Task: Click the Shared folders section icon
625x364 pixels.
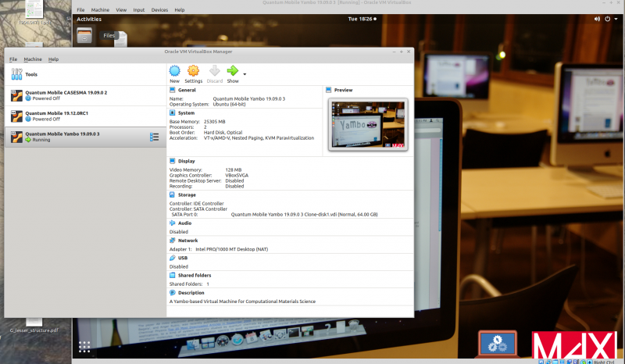Action: tap(172, 276)
